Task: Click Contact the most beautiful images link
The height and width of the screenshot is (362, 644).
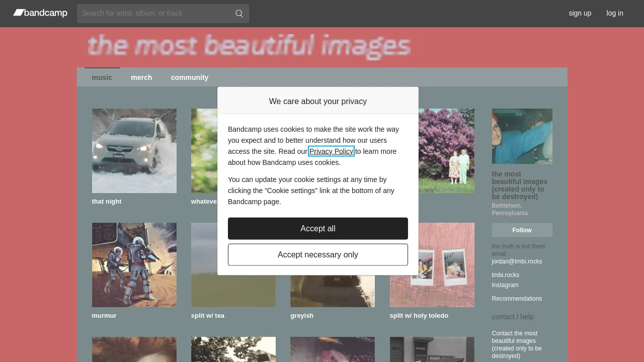Action: [517, 344]
